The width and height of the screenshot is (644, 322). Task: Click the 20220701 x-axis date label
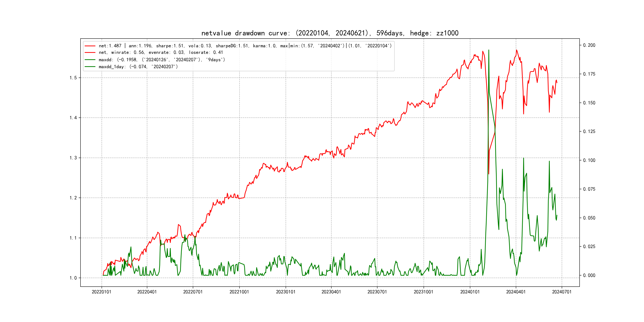(x=193, y=292)
